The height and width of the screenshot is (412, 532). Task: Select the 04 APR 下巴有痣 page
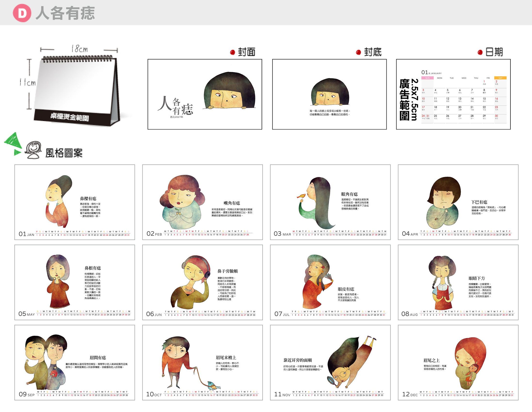tap(458, 202)
